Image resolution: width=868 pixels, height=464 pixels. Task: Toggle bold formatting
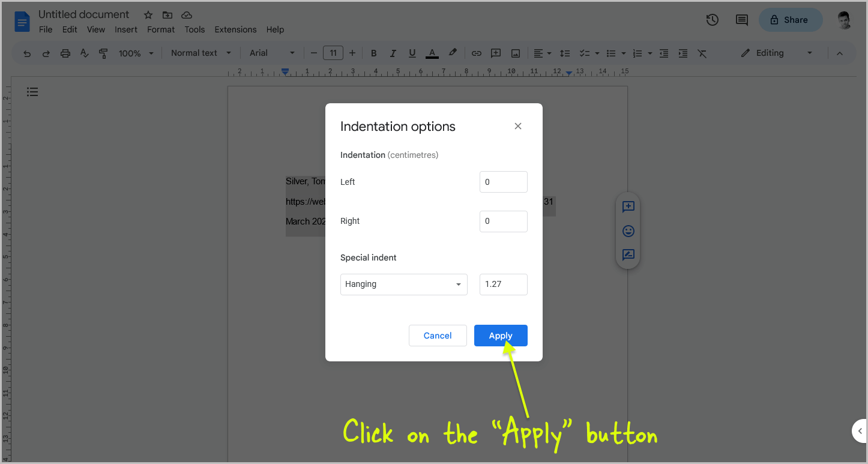(373, 53)
